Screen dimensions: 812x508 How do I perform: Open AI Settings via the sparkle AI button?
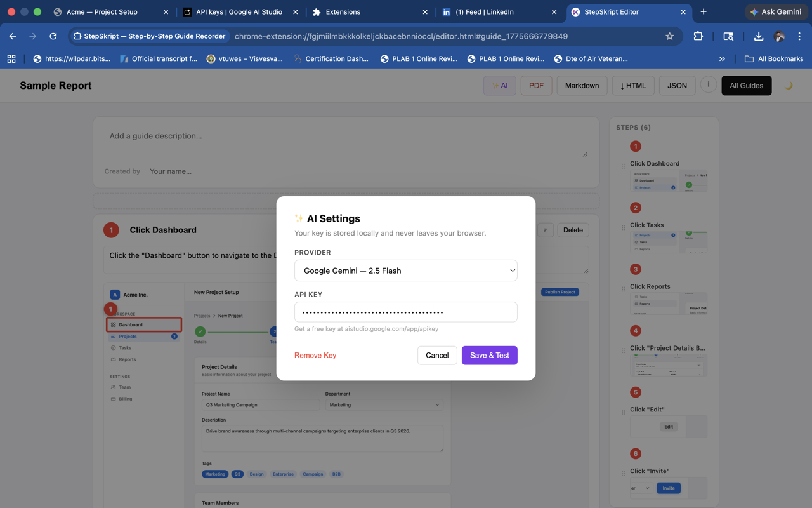pos(499,85)
